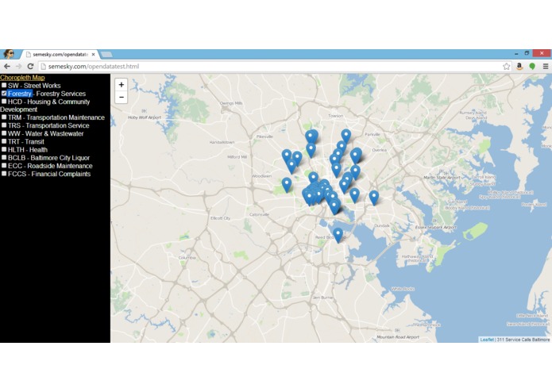Toggle ECC - Roadside Maintenance checkbox
The image size is (552, 392).
click(x=4, y=166)
